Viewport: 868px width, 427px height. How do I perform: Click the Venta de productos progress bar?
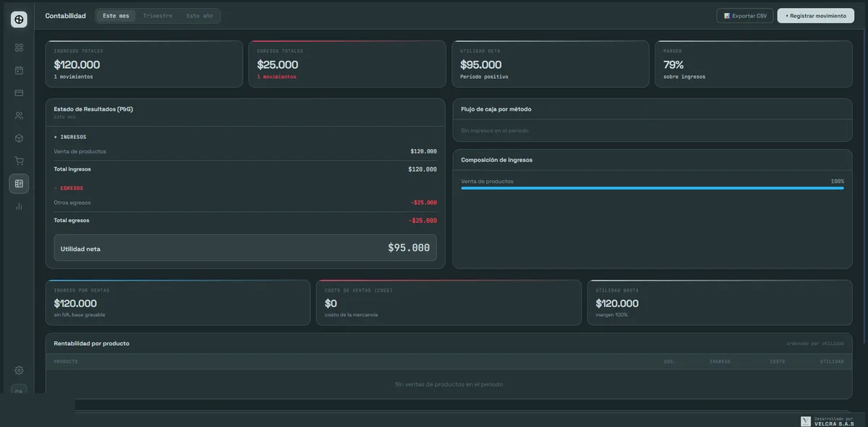(652, 188)
